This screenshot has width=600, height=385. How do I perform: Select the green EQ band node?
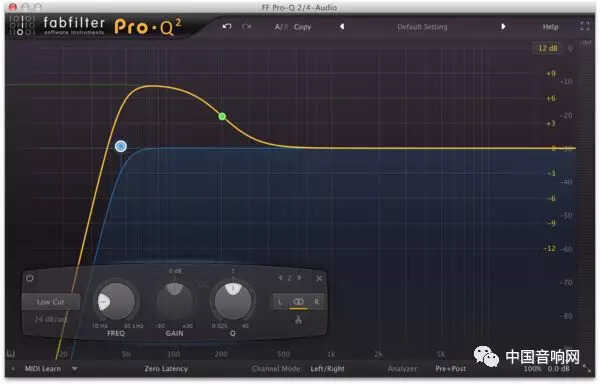click(222, 116)
